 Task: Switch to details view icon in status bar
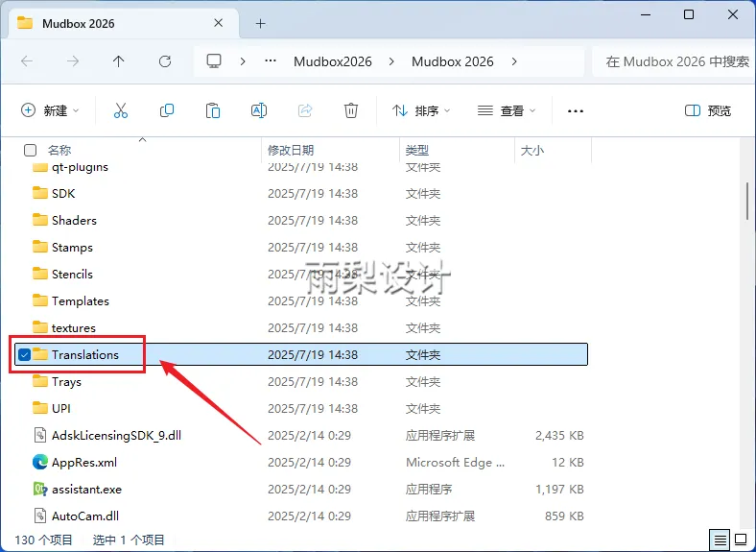tap(720, 539)
